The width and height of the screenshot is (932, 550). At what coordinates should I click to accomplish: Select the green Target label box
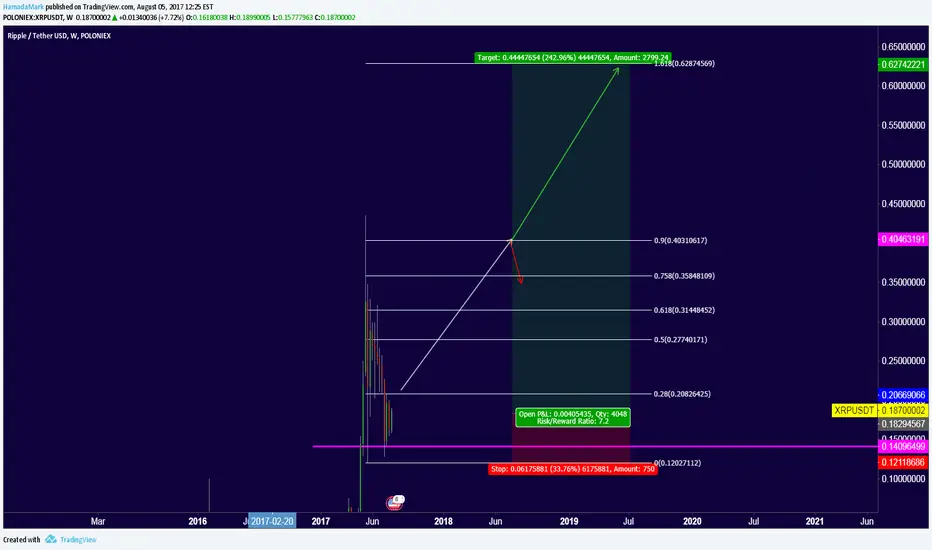point(573,58)
